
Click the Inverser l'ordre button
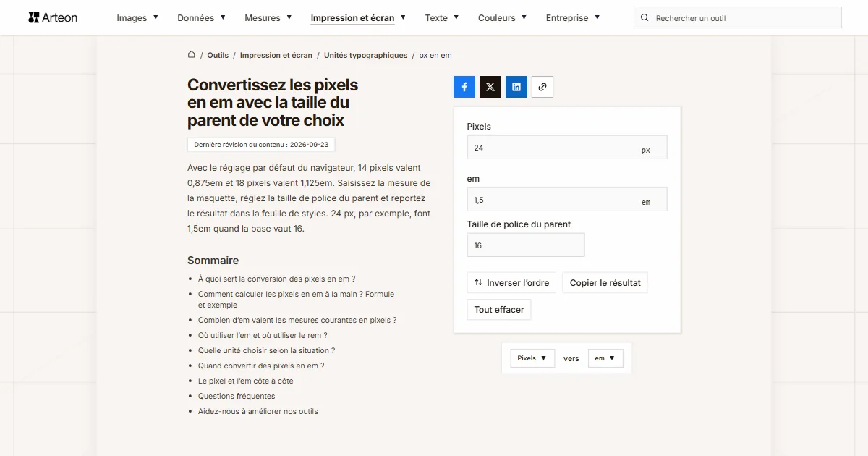point(511,282)
